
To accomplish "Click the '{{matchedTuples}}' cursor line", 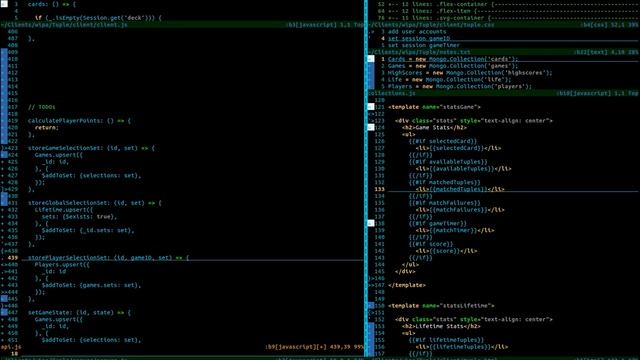I will coord(460,189).
